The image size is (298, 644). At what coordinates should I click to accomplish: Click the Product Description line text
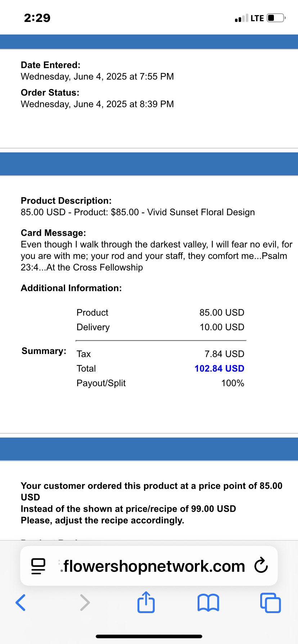137,212
